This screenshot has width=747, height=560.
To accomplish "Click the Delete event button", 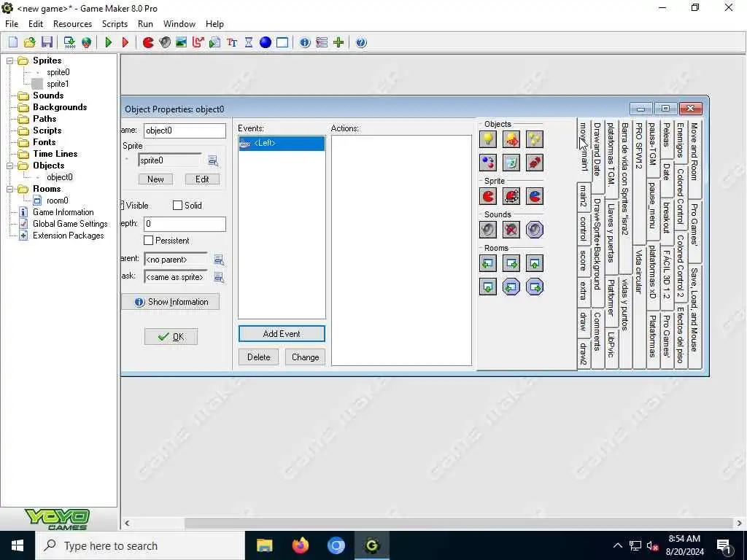I will [259, 357].
